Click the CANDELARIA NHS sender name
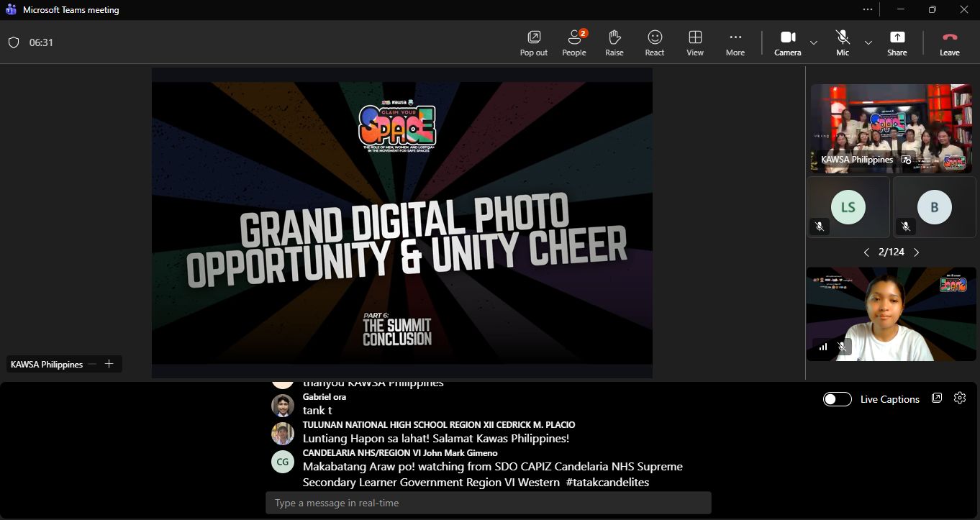Image resolution: width=980 pixels, height=520 pixels. pyautogui.click(x=400, y=453)
